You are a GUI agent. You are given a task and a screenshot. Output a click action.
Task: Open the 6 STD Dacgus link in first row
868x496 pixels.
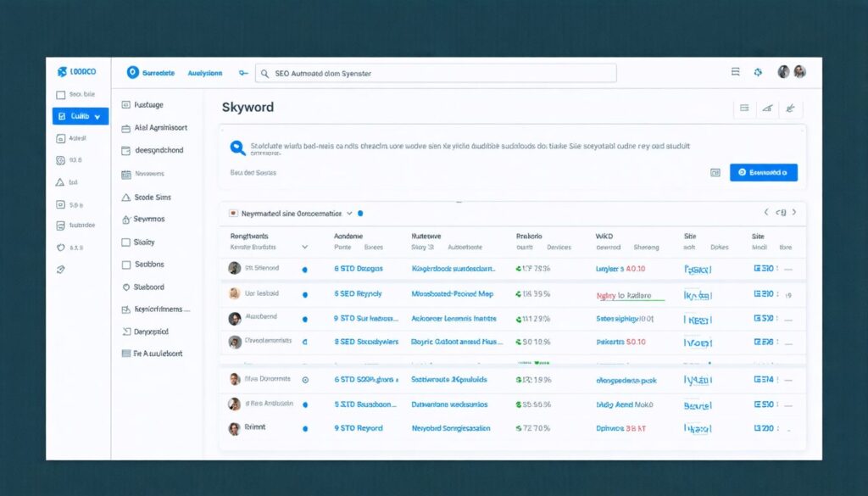359,269
